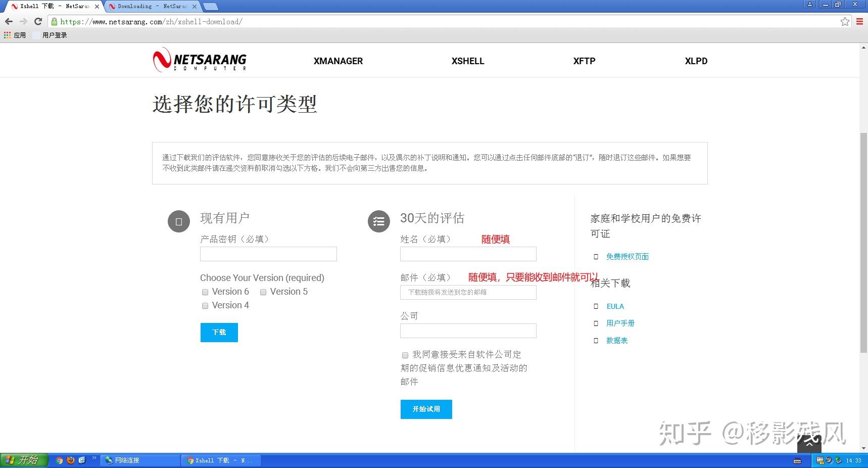
Task: Check the Version 5 checkbox
Action: click(263, 292)
